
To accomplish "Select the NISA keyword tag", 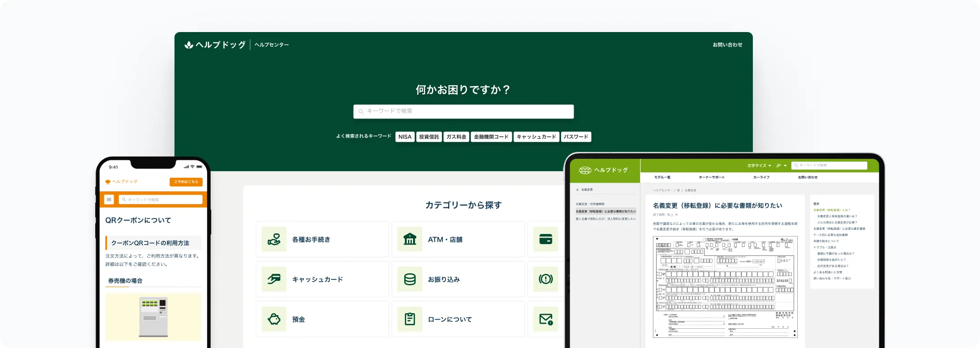I will [x=405, y=137].
